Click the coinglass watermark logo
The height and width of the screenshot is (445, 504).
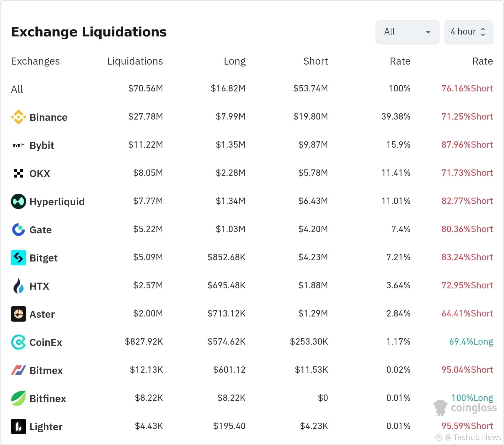[x=465, y=408]
